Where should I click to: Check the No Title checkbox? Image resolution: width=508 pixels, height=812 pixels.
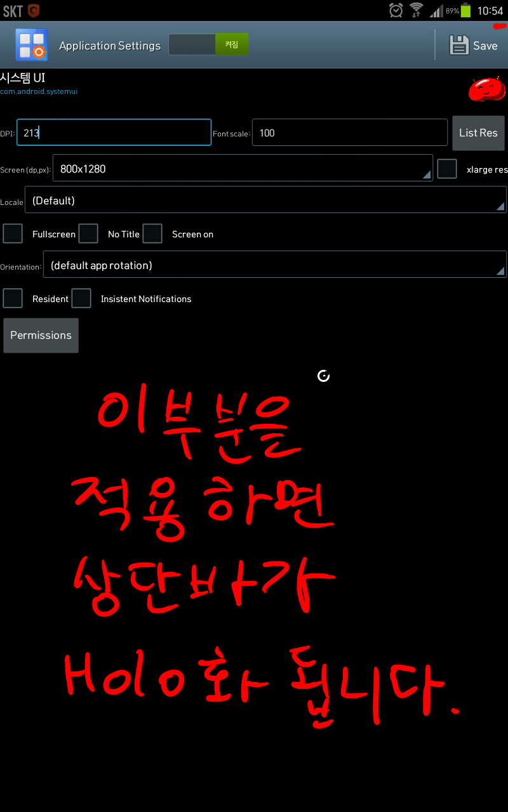point(88,233)
